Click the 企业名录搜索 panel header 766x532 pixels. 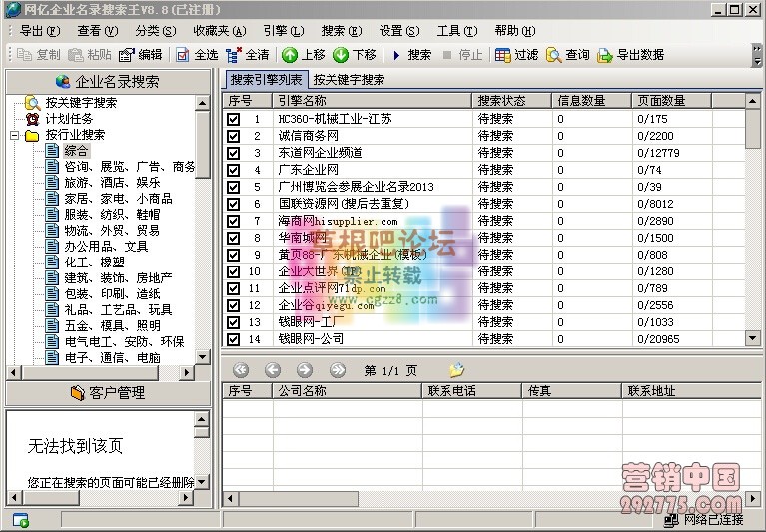point(108,82)
